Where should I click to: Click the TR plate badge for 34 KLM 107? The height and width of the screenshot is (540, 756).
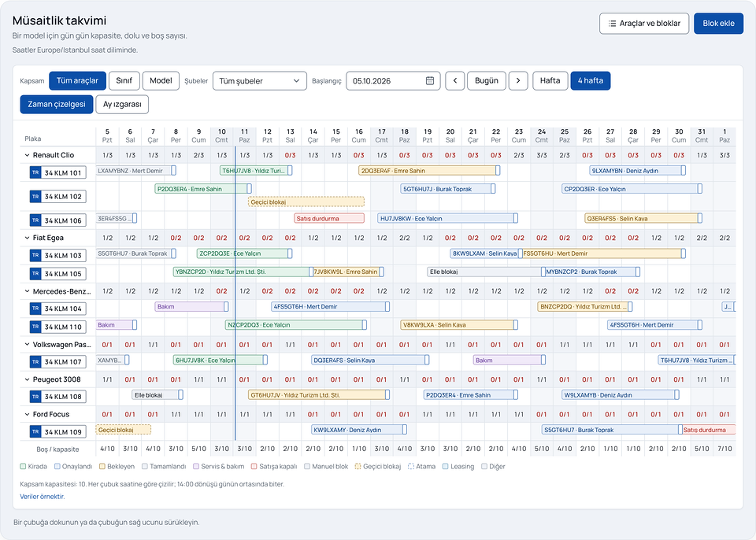(x=35, y=361)
